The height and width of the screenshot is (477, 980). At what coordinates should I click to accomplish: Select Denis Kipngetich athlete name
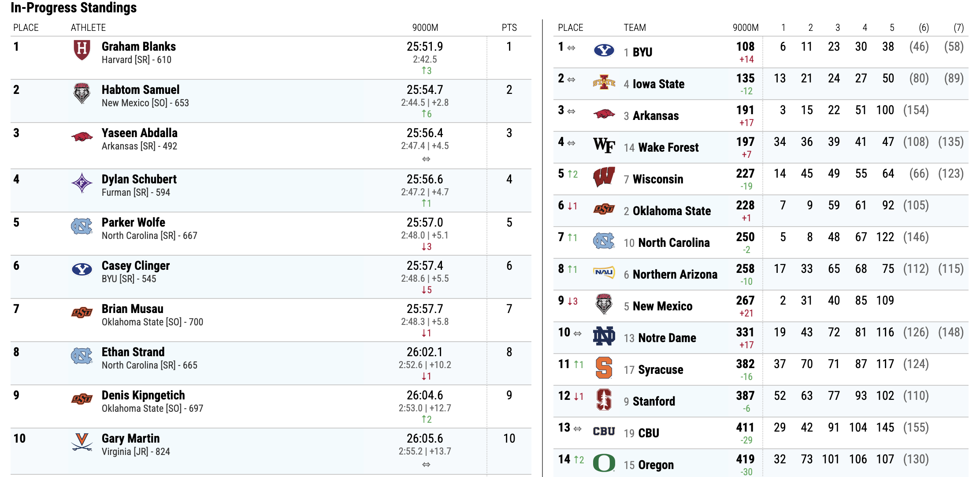tap(143, 395)
